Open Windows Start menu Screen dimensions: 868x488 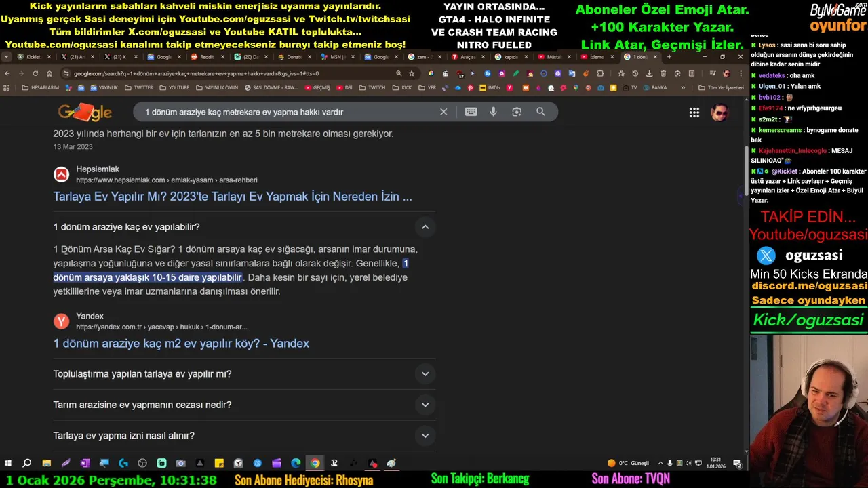8,463
